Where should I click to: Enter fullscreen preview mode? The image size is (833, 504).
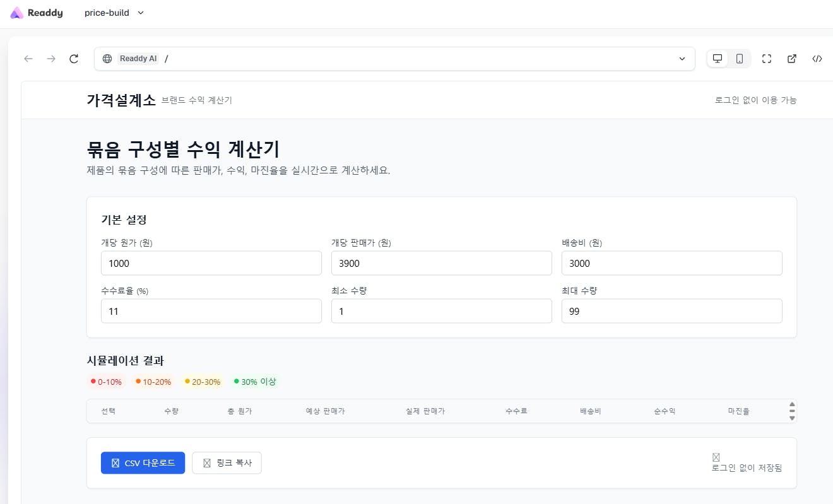767,59
